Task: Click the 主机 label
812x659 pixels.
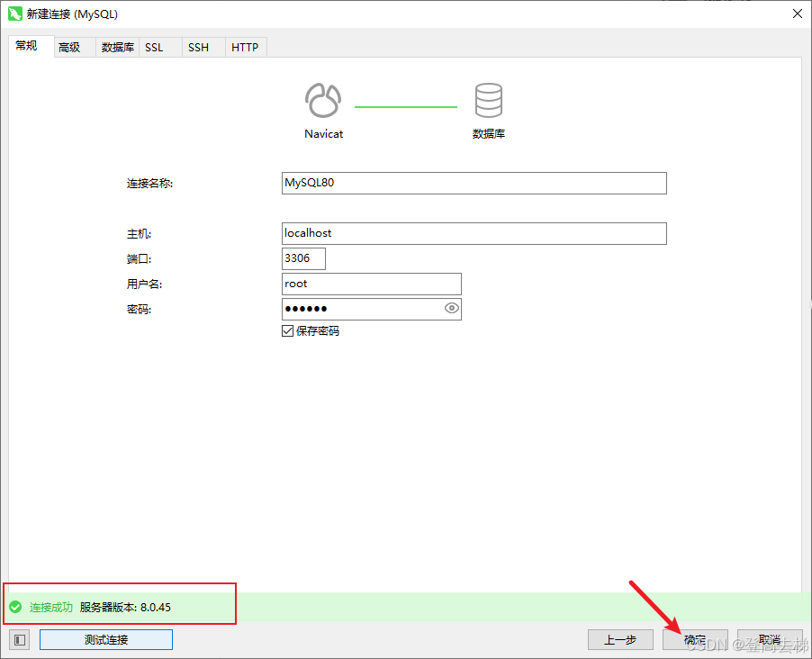Action: click(x=140, y=234)
